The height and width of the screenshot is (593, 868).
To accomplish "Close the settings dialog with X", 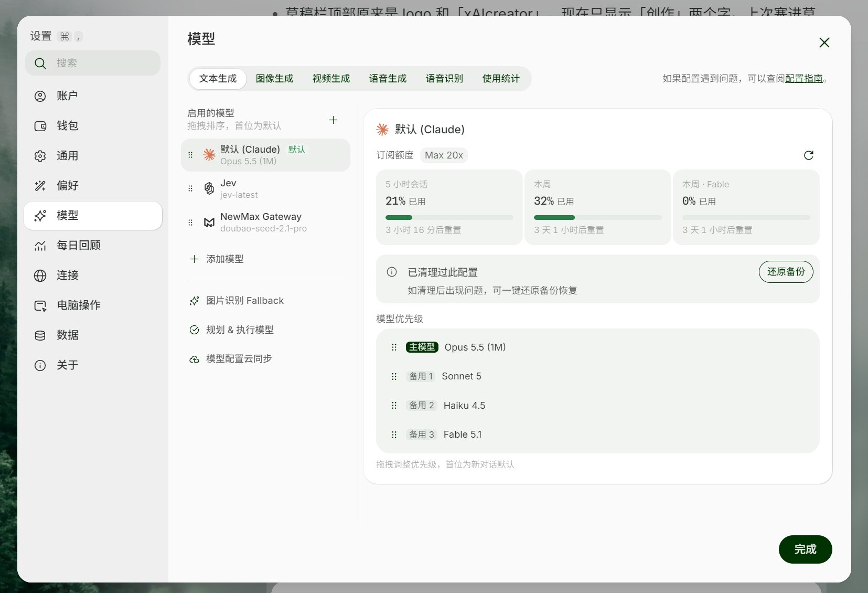I will pos(824,43).
